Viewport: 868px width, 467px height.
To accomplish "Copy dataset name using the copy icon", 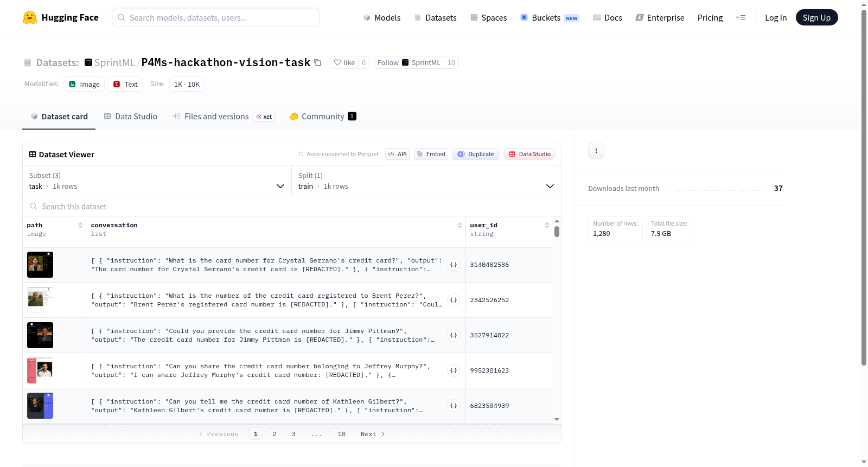I will click(x=318, y=63).
